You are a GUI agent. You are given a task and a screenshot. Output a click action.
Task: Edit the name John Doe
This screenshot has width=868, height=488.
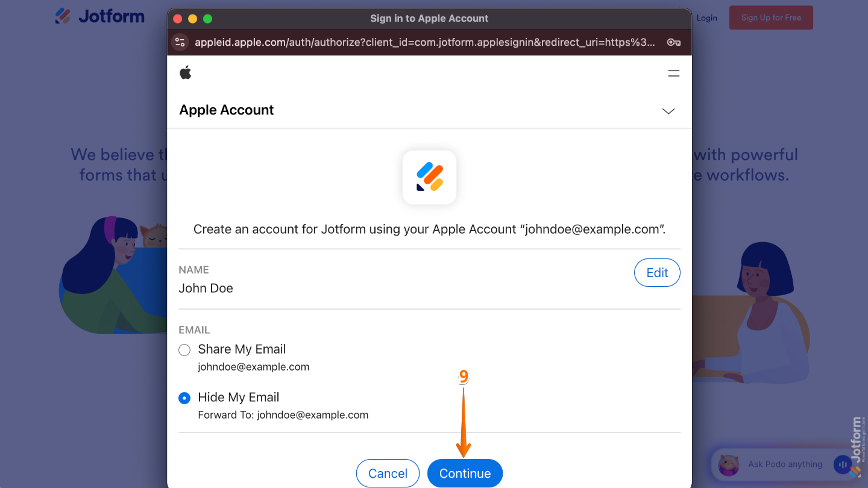[657, 272]
